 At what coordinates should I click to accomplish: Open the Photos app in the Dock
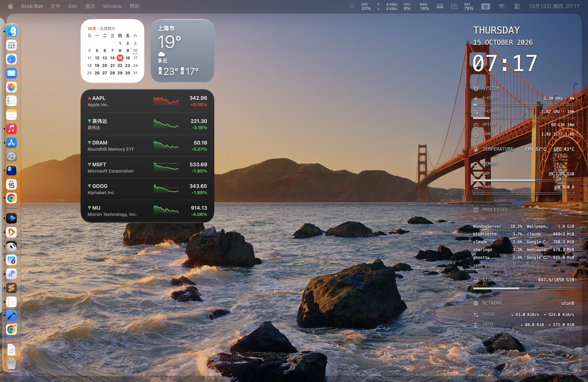(11, 87)
